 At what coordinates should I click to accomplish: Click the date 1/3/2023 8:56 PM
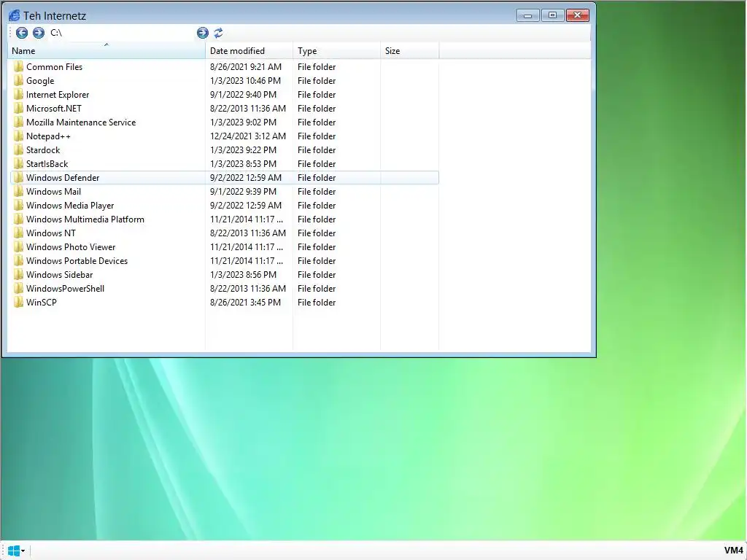tap(243, 274)
